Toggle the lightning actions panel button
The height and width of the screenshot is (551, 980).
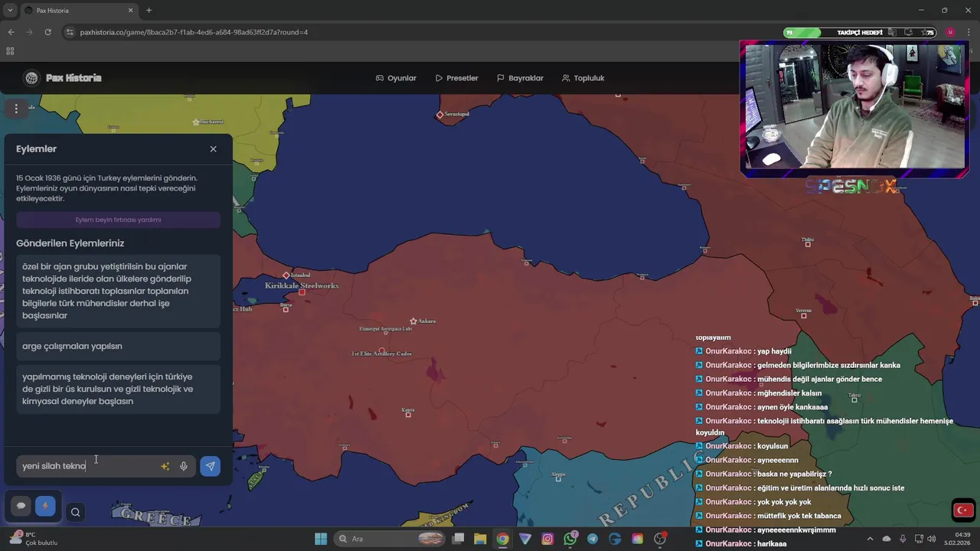click(x=45, y=506)
